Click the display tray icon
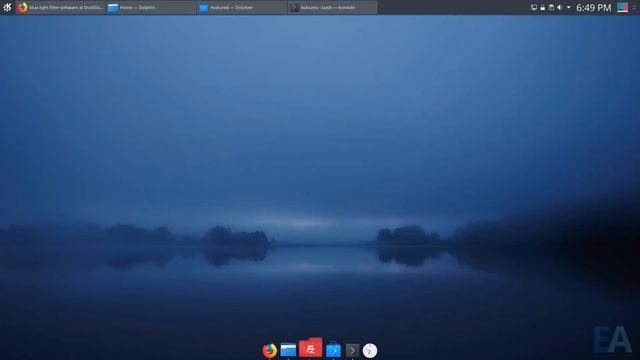Image resolution: width=640 pixels, height=360 pixels. click(x=534, y=7)
